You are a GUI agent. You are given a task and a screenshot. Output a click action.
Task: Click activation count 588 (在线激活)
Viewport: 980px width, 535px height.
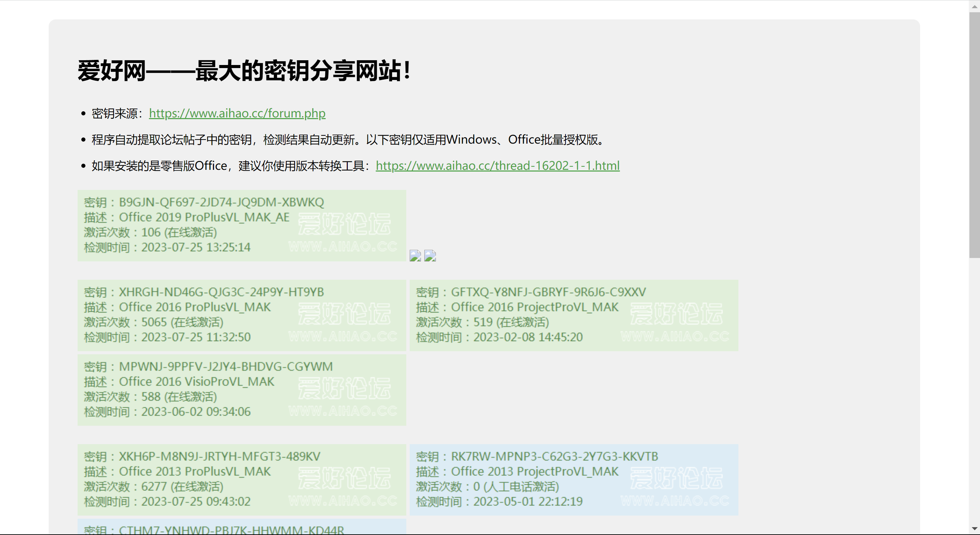(179, 397)
